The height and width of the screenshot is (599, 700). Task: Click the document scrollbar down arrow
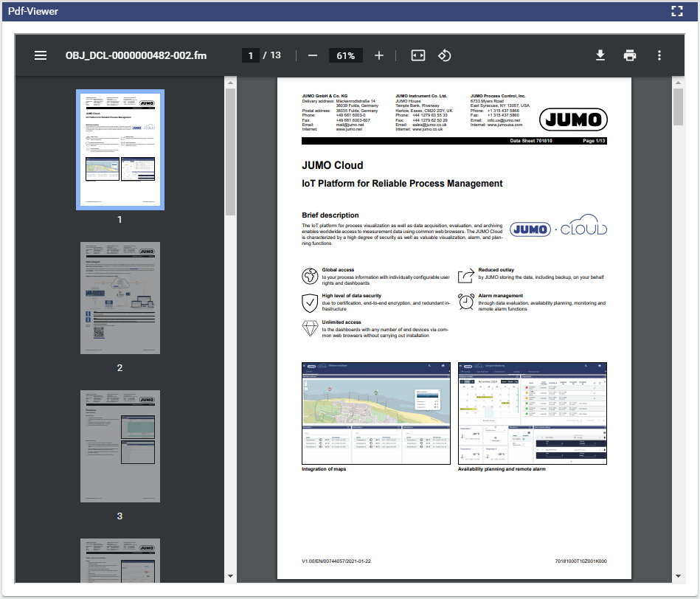tap(678, 576)
